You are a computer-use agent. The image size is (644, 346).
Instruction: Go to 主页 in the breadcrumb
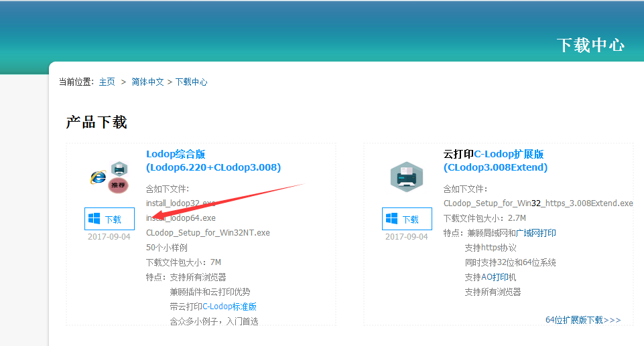pyautogui.click(x=107, y=82)
